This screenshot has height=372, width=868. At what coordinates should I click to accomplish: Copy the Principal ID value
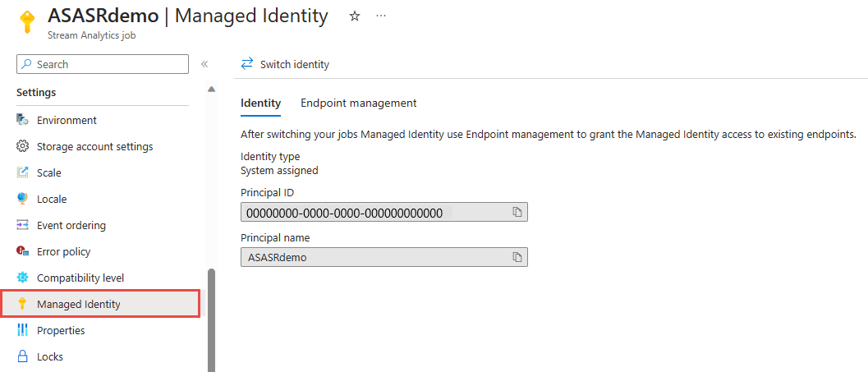point(517,213)
